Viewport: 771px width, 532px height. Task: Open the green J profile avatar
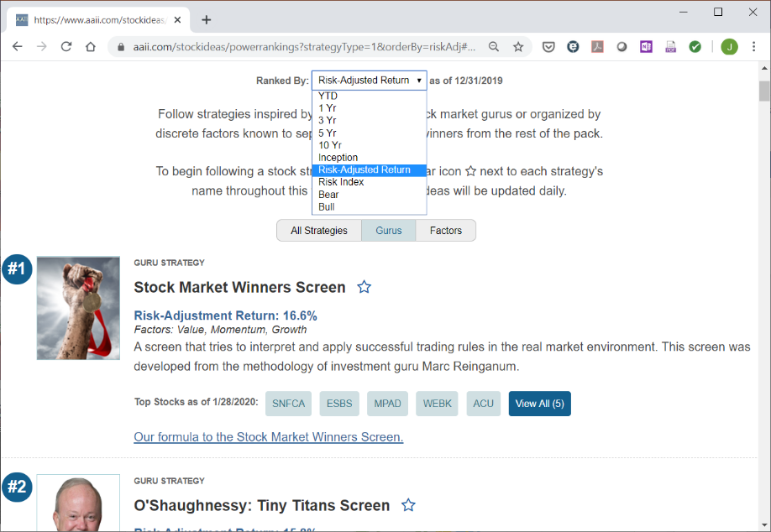[729, 47]
